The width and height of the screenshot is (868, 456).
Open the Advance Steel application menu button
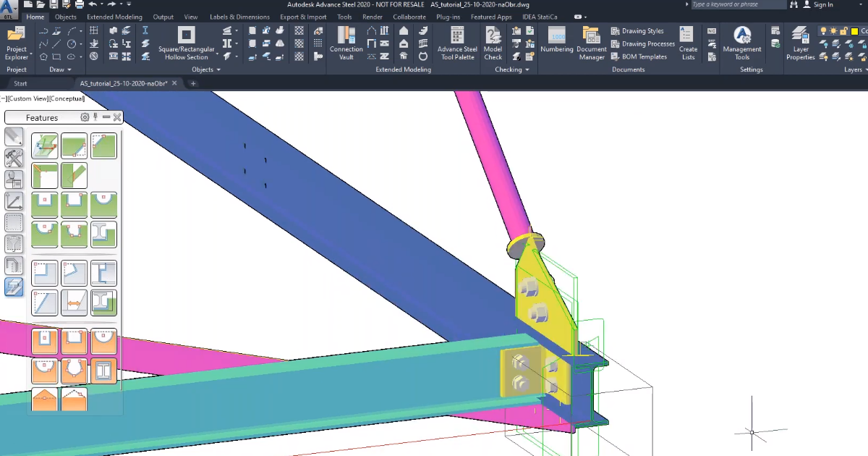(9, 9)
